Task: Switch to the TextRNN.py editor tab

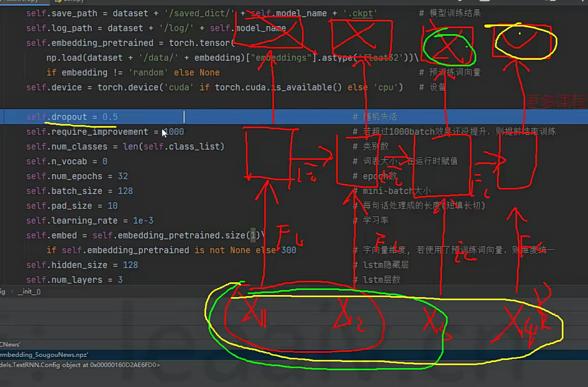Action: pyautogui.click(x=20, y=2)
